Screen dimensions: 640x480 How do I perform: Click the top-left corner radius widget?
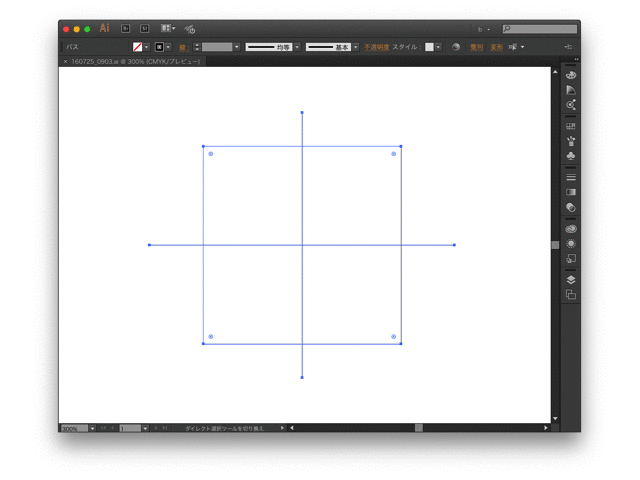[211, 154]
